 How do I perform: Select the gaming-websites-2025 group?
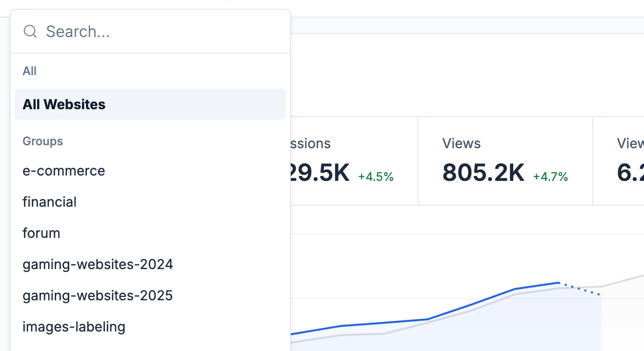(x=98, y=296)
